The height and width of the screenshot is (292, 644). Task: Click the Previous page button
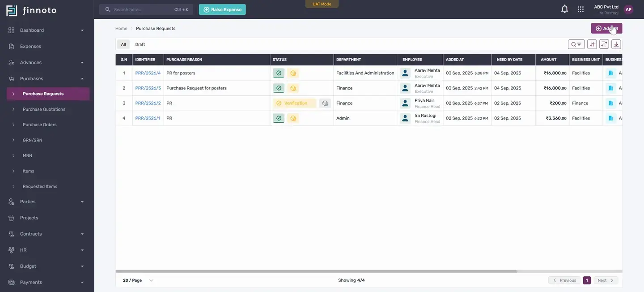tap(564, 280)
